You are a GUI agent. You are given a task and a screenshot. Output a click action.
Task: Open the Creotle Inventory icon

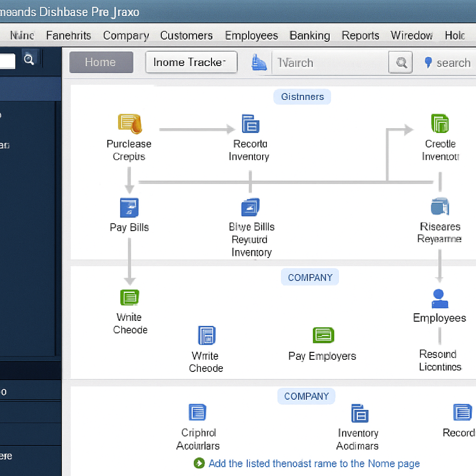[x=440, y=123]
